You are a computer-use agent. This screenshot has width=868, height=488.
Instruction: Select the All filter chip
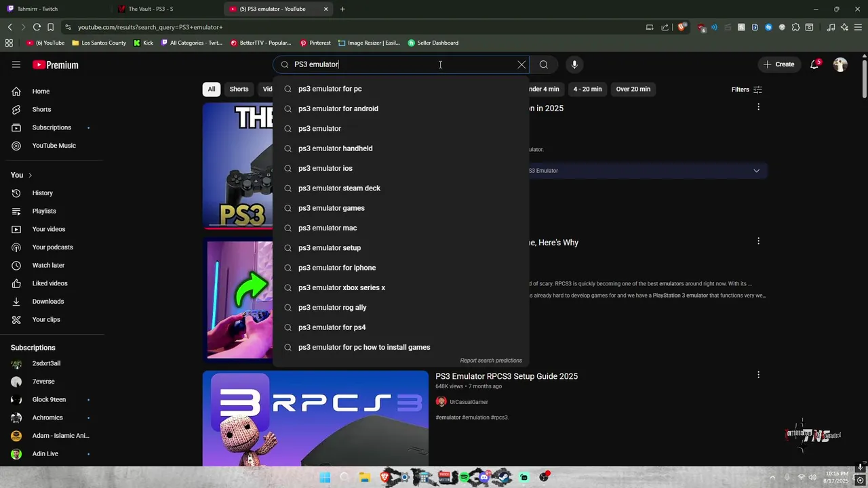[212, 89]
